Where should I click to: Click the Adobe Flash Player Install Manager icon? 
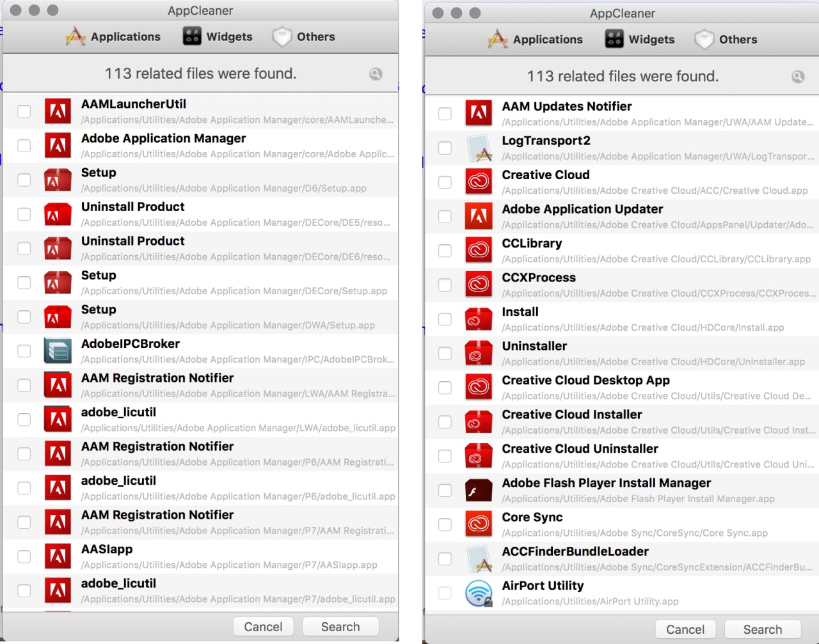tap(479, 490)
